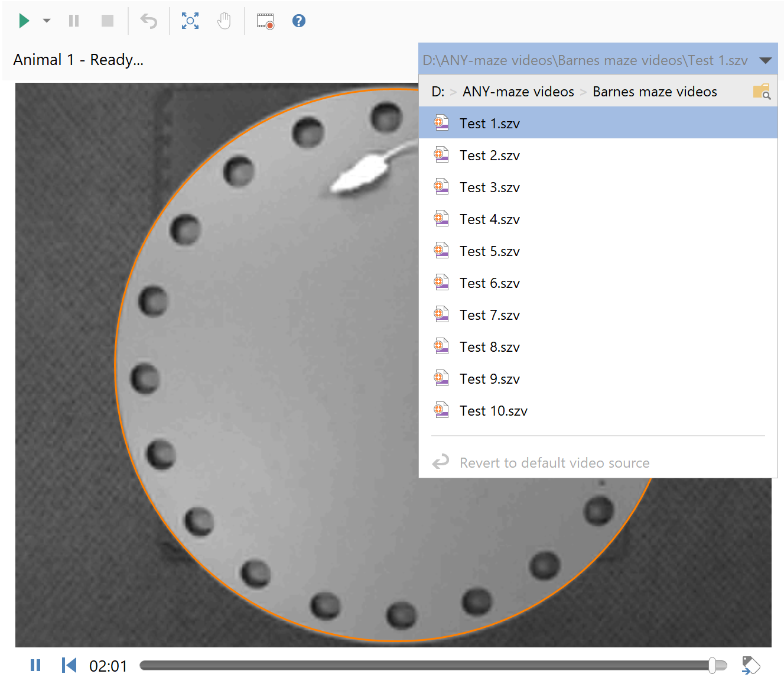Click the tag icon beside the playback slider

[x=750, y=665]
